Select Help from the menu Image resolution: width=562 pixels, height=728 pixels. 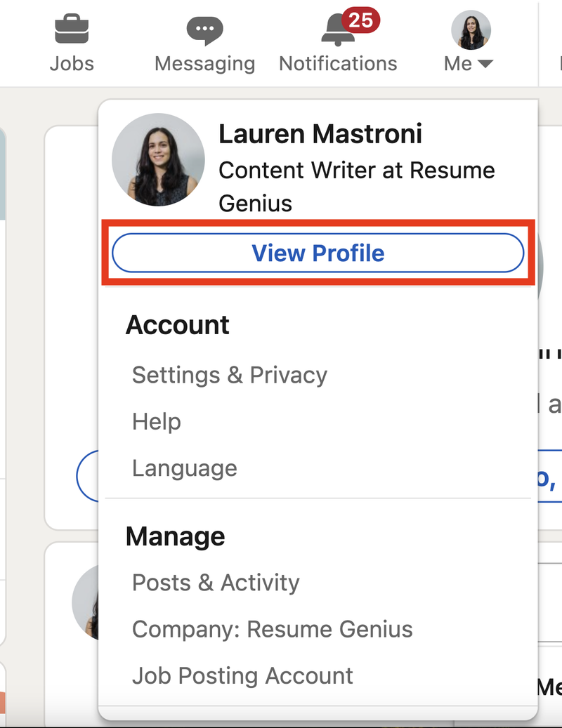(156, 421)
